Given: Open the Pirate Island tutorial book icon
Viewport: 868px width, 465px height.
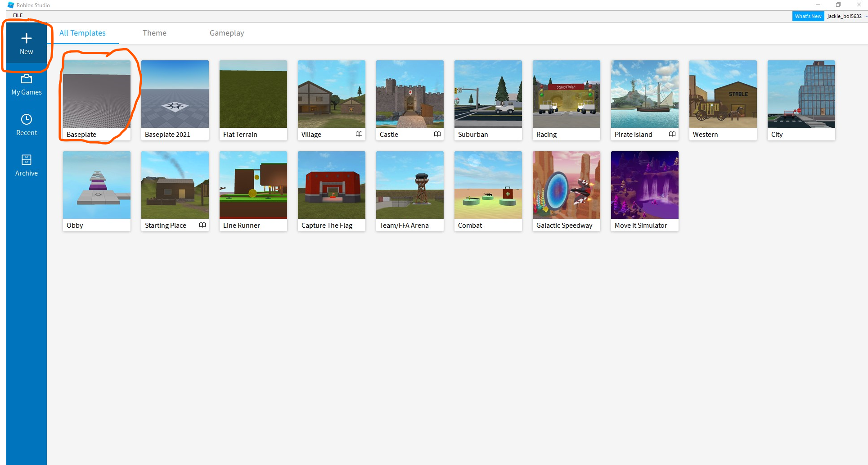Looking at the screenshot, I should 672,134.
